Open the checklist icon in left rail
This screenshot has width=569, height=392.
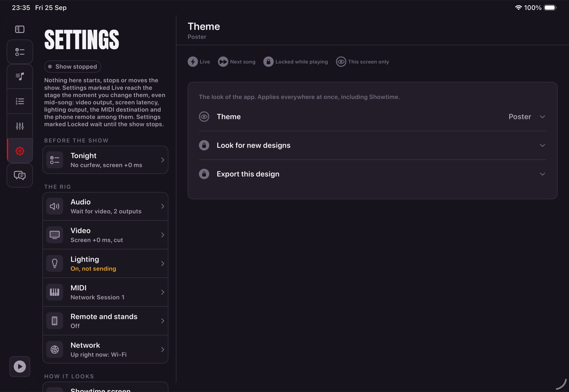20,52
